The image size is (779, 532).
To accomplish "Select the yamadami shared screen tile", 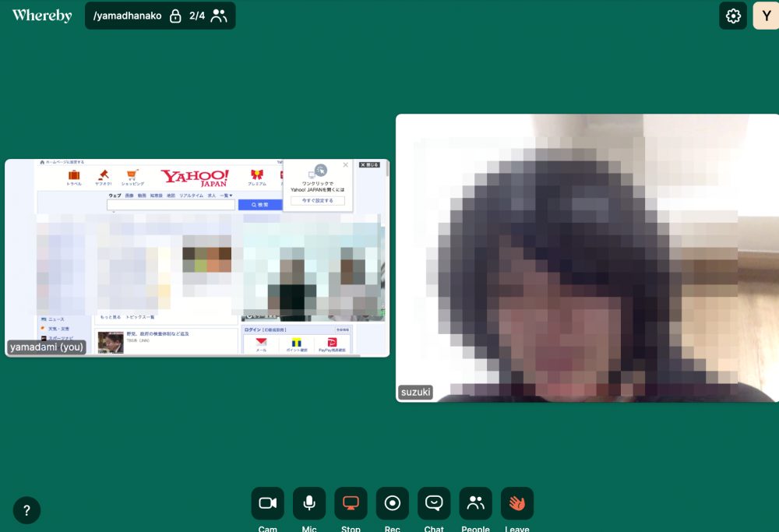I will tap(197, 258).
